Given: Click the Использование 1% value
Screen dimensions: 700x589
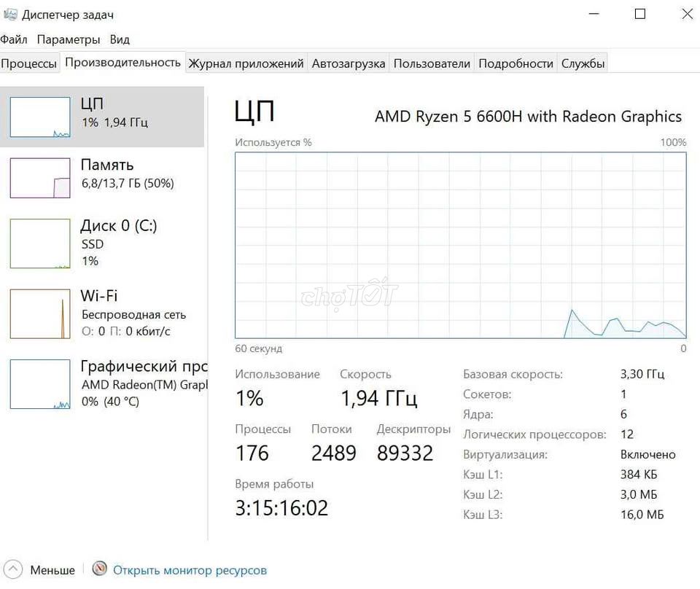Looking at the screenshot, I should pos(249,398).
